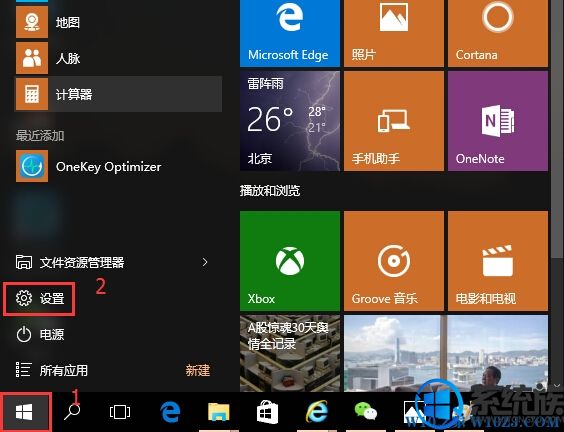Open the People (人脉) app icon

click(32, 58)
